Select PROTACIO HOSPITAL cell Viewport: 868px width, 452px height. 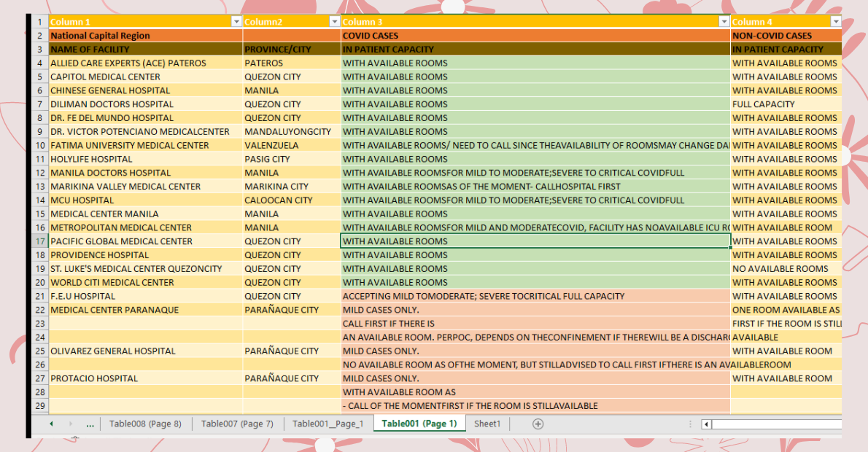(x=146, y=378)
